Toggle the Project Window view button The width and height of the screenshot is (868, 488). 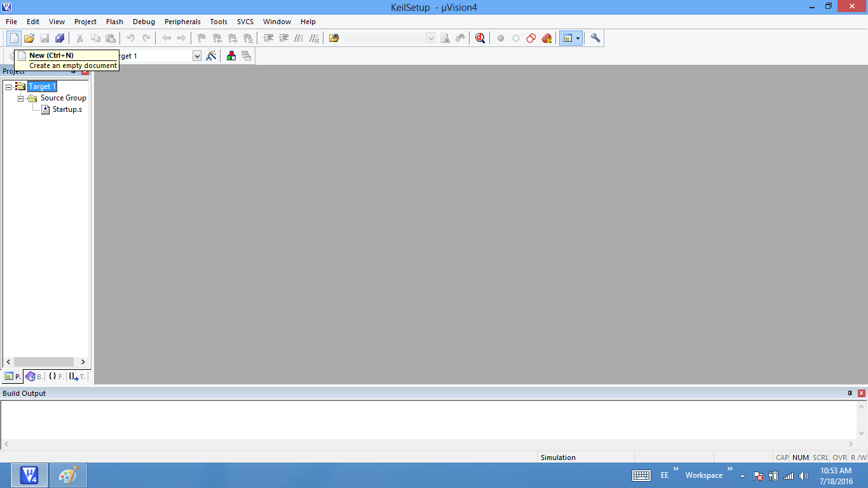point(567,38)
